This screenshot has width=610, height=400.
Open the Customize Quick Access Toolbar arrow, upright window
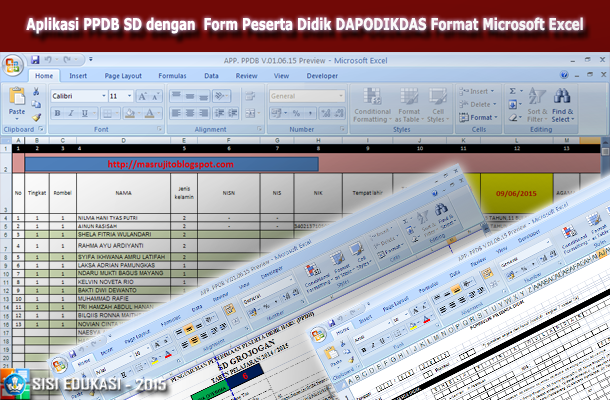pyautogui.click(x=91, y=60)
